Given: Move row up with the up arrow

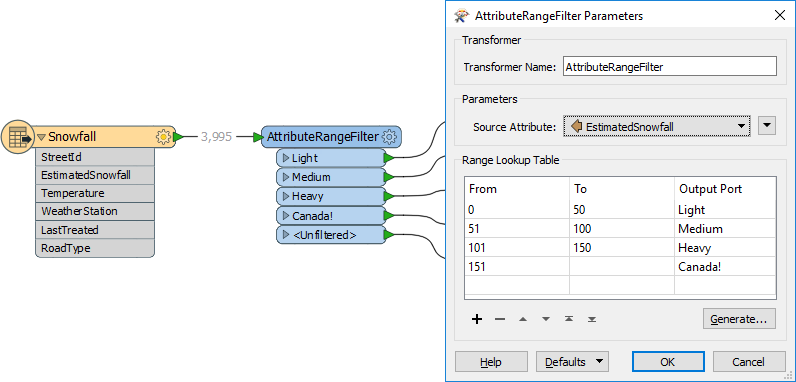Looking at the screenshot, I should tap(523, 319).
